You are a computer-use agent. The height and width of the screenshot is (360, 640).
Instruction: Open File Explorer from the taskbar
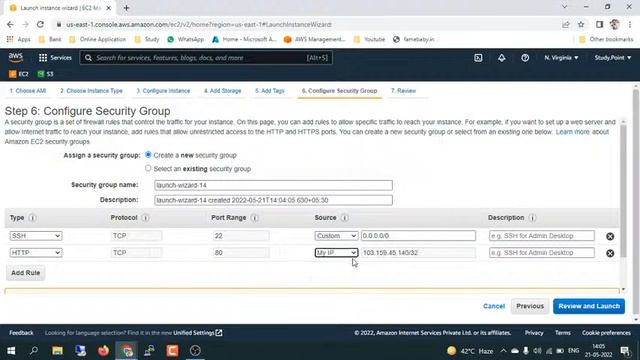point(57,351)
